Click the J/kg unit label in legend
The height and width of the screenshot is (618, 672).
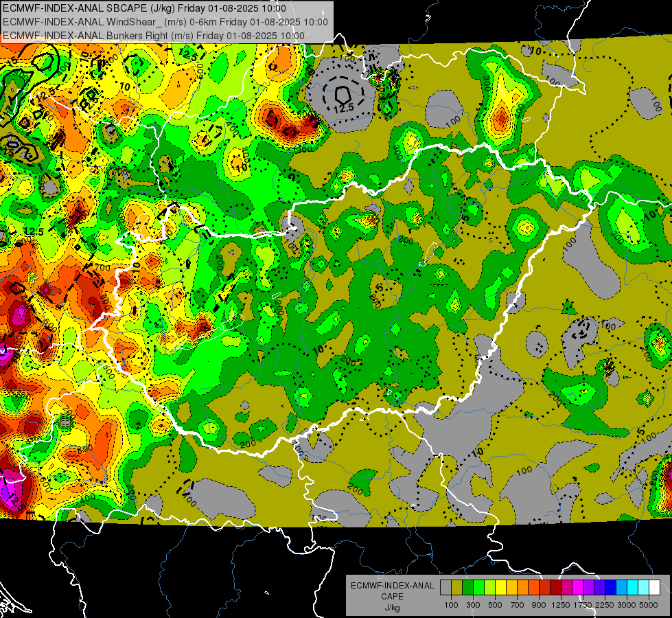tap(392, 608)
